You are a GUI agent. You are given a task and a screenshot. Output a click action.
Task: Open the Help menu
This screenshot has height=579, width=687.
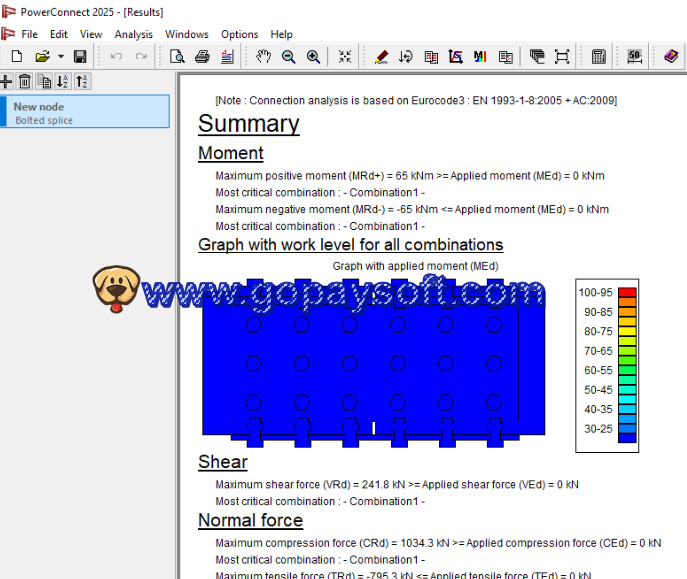(x=281, y=34)
